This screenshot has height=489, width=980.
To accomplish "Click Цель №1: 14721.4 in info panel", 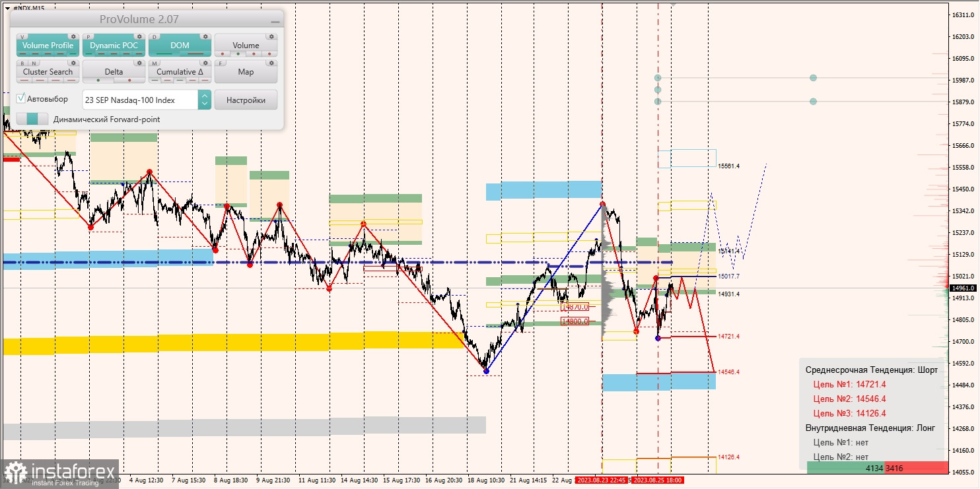I will (851, 384).
